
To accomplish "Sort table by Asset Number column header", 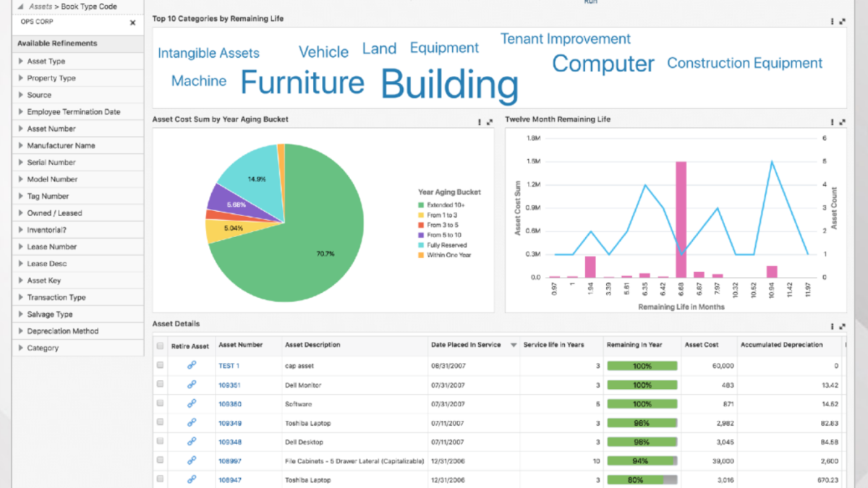I will (240, 346).
